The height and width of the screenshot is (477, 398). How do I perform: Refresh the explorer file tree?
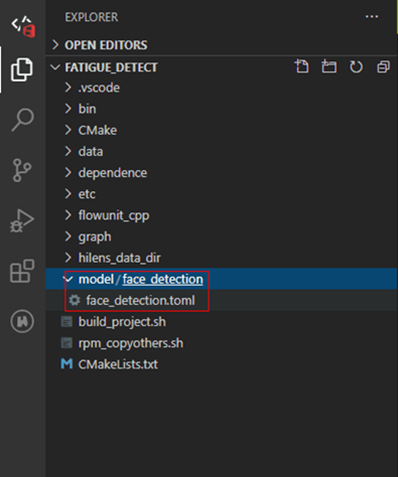(356, 67)
